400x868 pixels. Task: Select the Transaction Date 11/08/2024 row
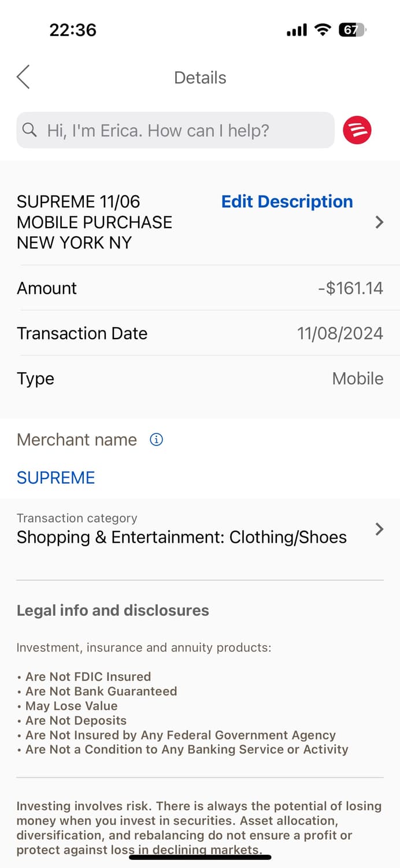(200, 333)
